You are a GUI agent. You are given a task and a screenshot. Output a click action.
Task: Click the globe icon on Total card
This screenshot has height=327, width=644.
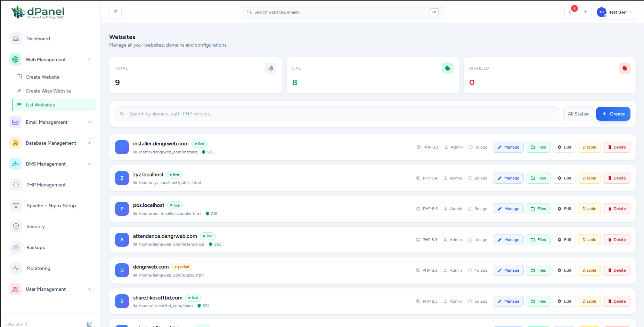(x=271, y=68)
